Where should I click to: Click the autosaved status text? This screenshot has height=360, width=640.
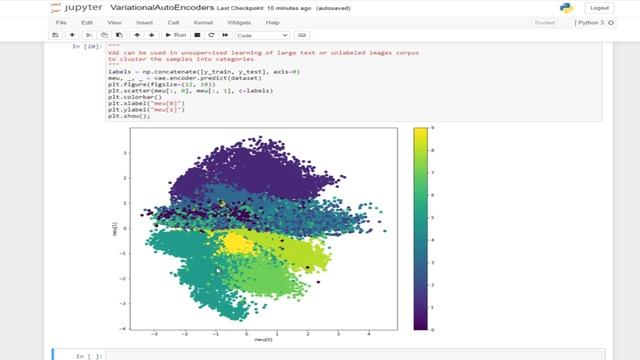click(333, 8)
